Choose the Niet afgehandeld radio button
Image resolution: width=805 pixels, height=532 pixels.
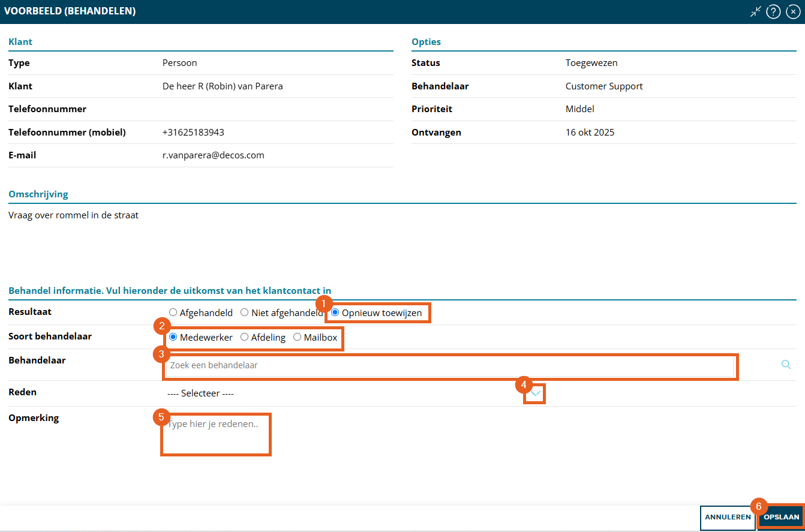[245, 312]
